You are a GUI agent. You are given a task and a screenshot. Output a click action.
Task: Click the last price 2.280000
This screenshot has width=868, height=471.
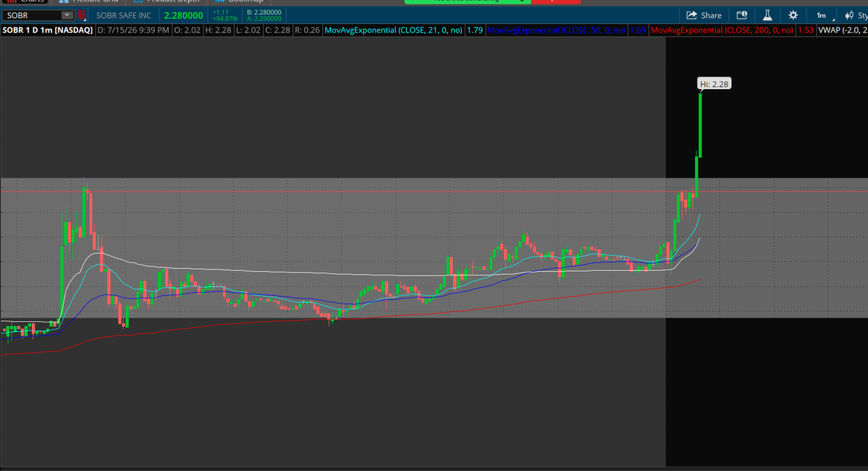(x=184, y=15)
